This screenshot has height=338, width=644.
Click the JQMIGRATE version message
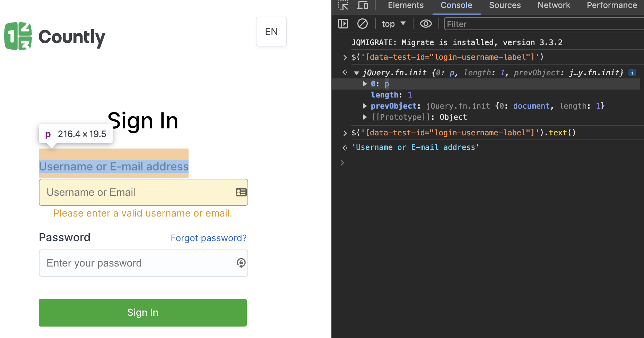tap(457, 42)
